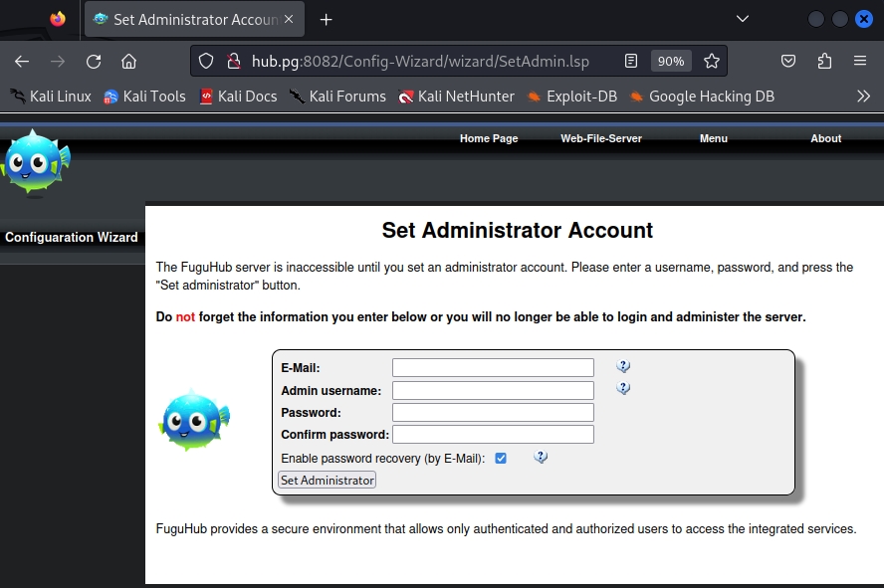This screenshot has height=588, width=884.
Task: Open the Kali Docs bookmark
Action: tap(239, 97)
